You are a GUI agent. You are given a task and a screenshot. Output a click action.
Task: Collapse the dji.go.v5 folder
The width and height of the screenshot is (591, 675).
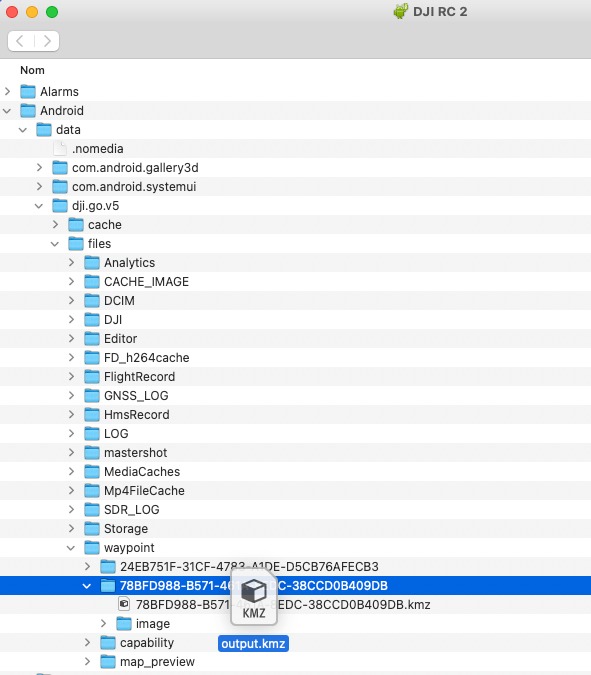pyautogui.click(x=39, y=206)
